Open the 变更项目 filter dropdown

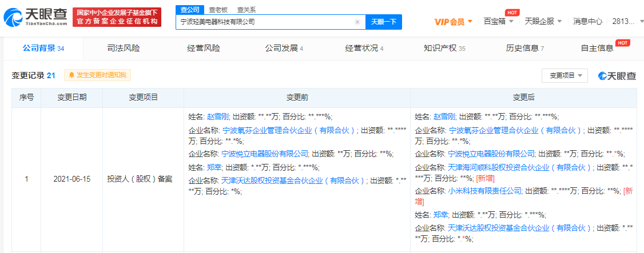(x=565, y=75)
